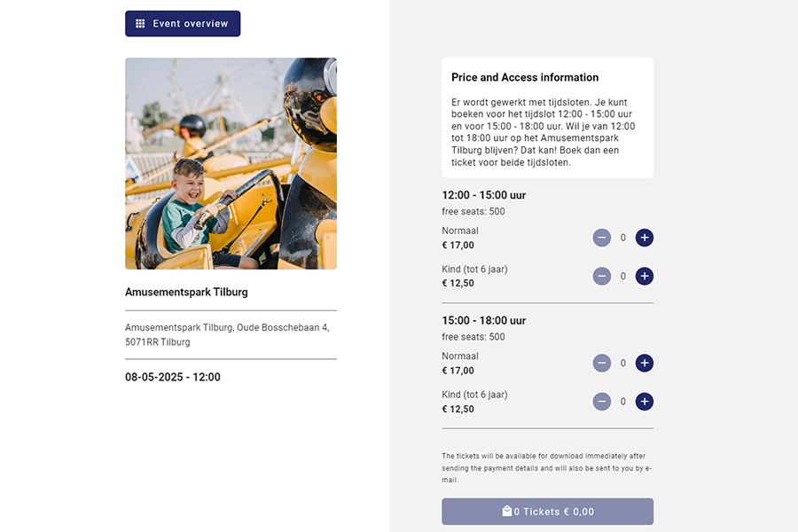
Task: Go back to Event overview
Action: tap(183, 24)
